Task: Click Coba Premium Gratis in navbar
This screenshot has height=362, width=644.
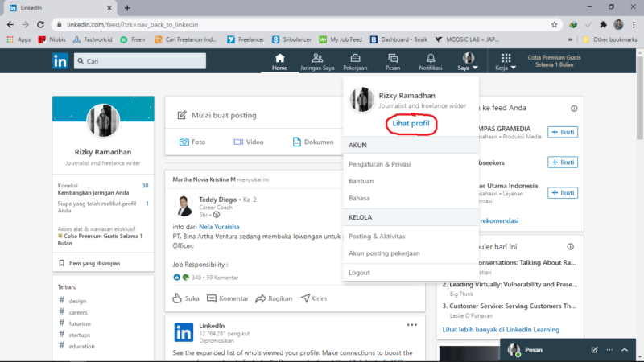Action: (554, 61)
